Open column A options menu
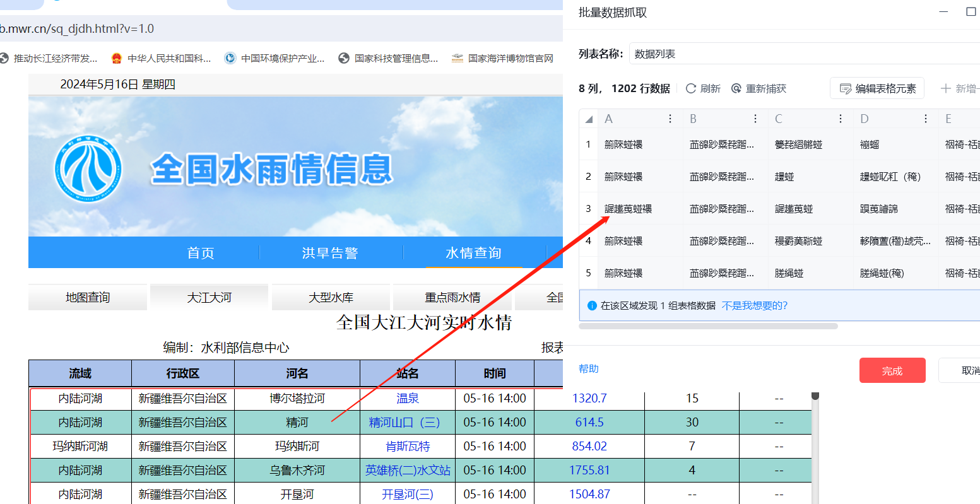Image resolution: width=980 pixels, height=504 pixels. pyautogui.click(x=670, y=119)
